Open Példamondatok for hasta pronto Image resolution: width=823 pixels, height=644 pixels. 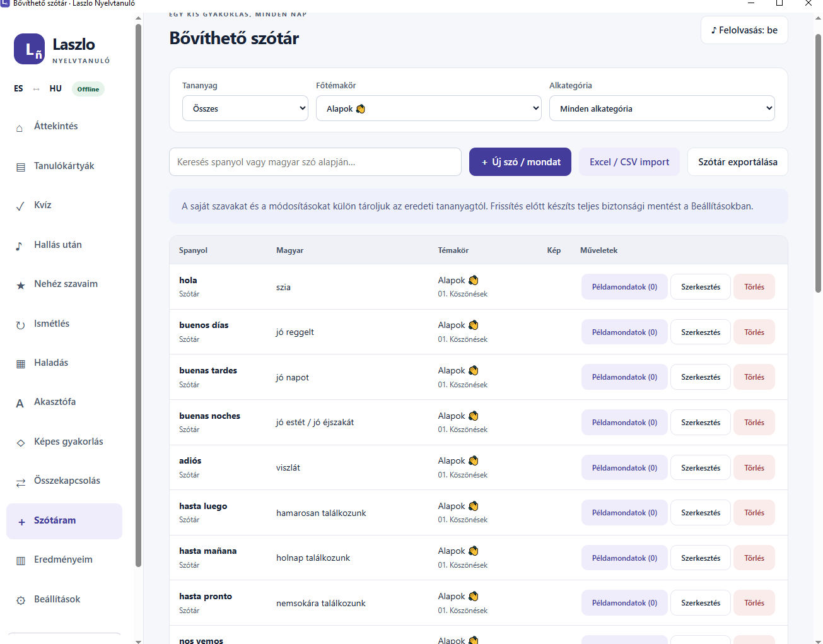tap(624, 603)
